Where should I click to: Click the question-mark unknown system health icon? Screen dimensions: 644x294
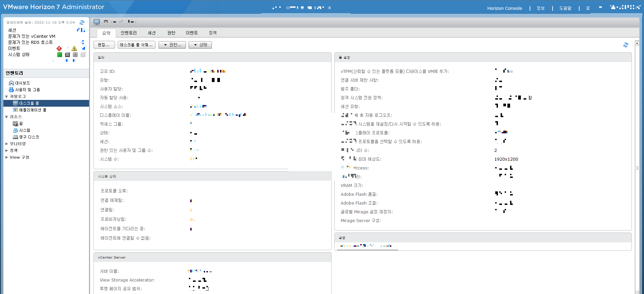[83, 55]
